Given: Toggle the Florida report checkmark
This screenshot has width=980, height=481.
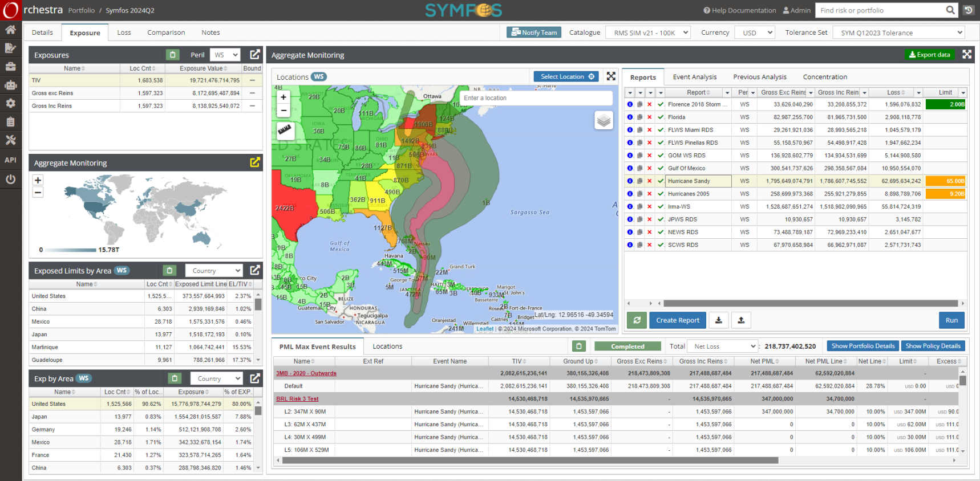Looking at the screenshot, I should (x=661, y=117).
